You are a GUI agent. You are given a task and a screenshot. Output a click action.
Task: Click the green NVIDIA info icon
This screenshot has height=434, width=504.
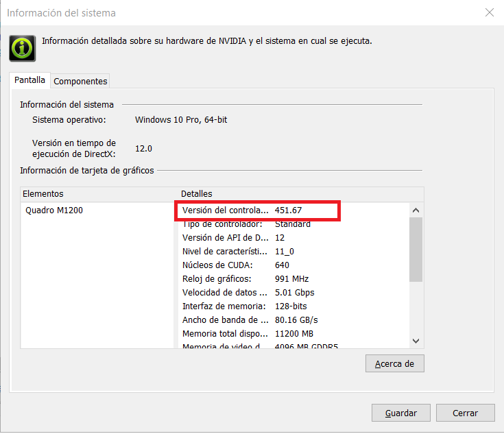(x=22, y=48)
